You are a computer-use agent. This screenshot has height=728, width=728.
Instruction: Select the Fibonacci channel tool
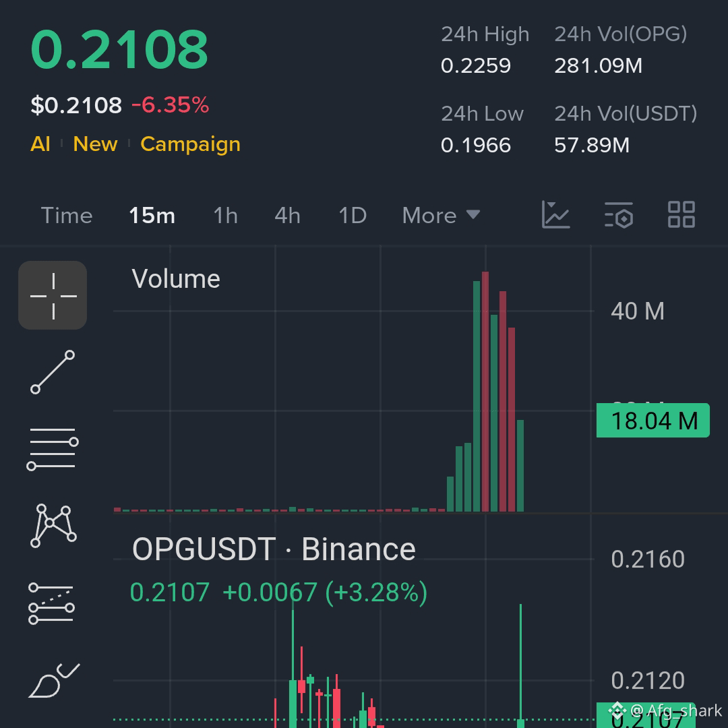[51, 603]
